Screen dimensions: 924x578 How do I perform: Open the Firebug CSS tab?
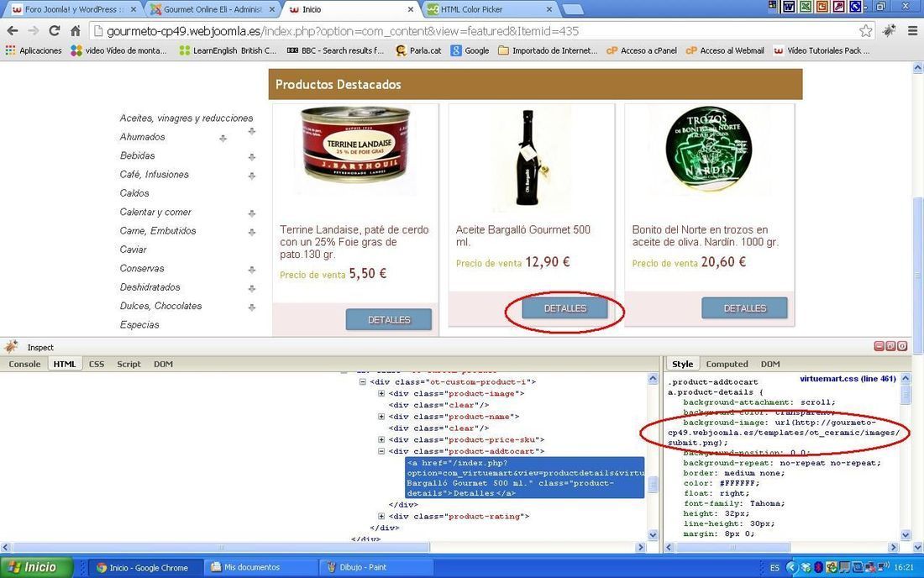coord(96,364)
